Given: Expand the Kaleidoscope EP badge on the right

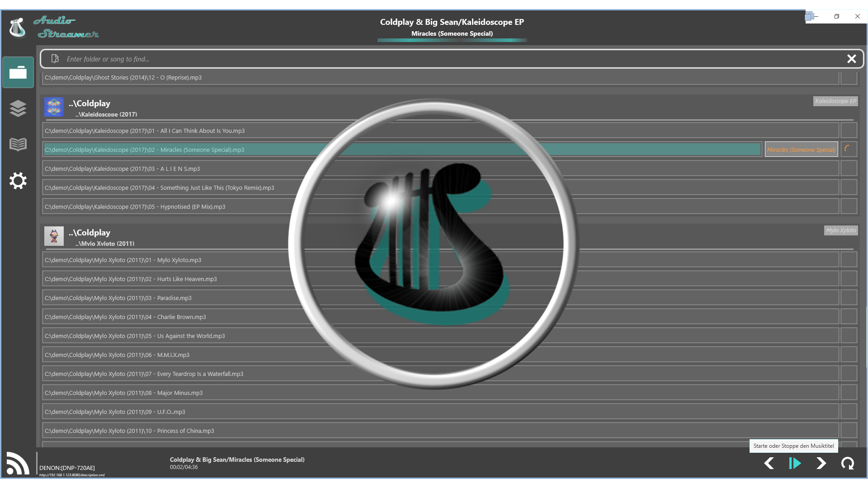Looking at the screenshot, I should 835,101.
